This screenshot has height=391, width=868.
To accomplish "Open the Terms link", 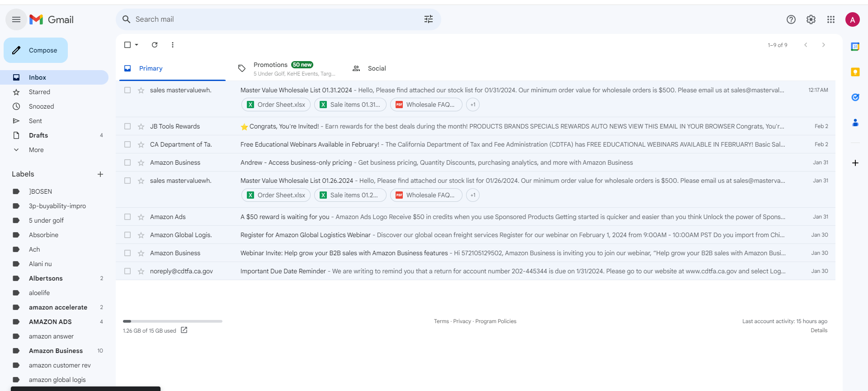I will (441, 321).
